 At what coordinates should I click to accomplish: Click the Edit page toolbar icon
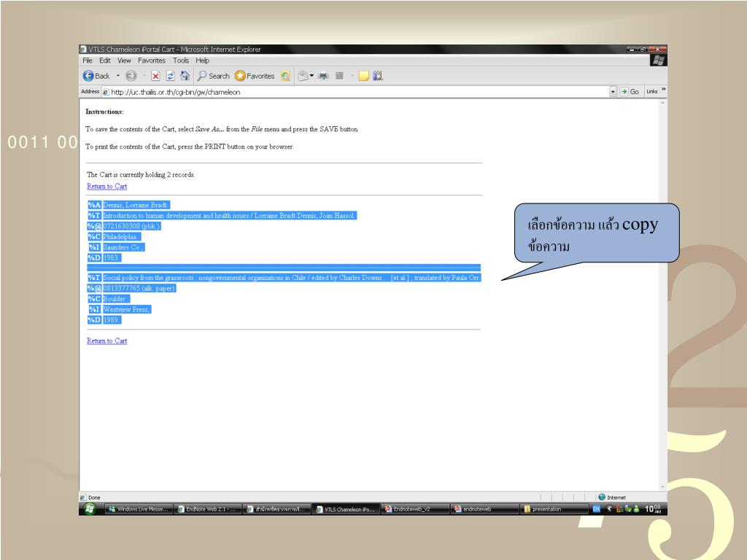pos(339,76)
